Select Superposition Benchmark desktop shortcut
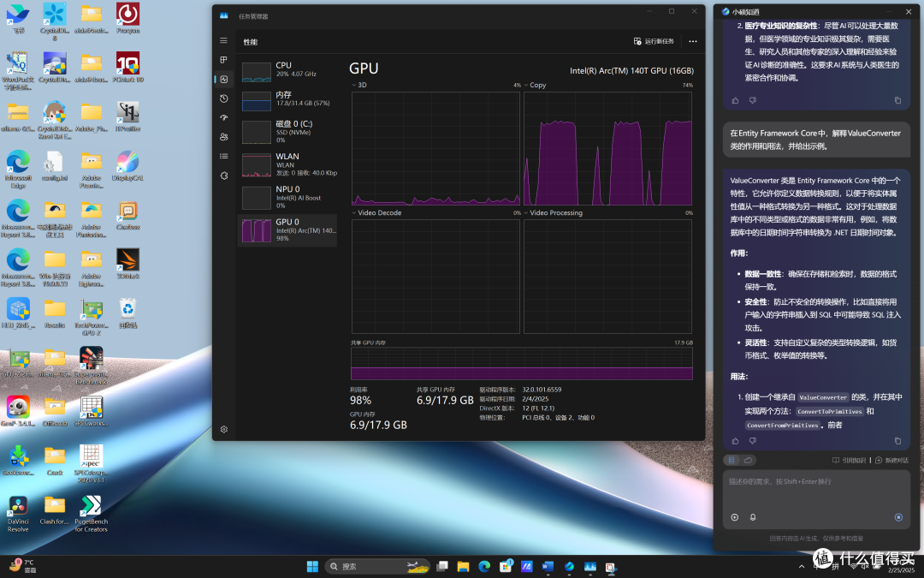 (92, 366)
